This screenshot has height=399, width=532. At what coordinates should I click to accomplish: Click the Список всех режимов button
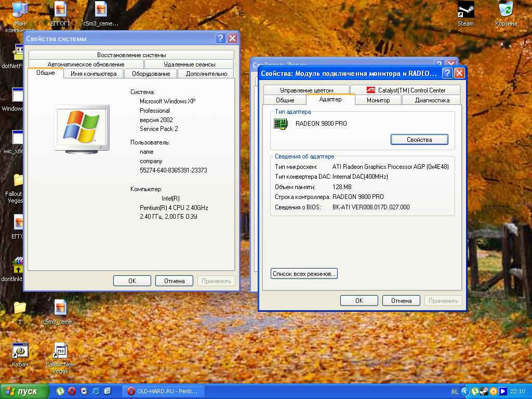pos(304,274)
